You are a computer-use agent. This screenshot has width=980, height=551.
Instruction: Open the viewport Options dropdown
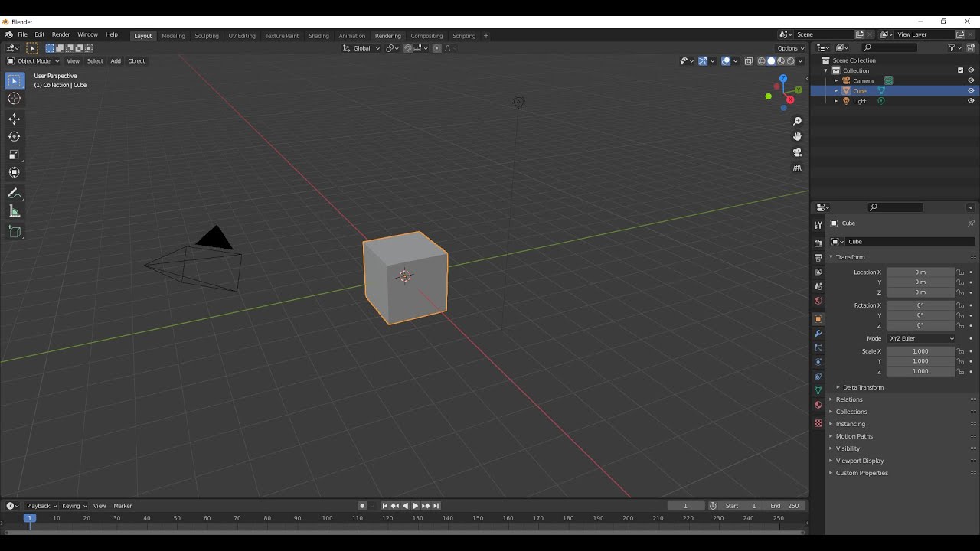click(x=791, y=48)
